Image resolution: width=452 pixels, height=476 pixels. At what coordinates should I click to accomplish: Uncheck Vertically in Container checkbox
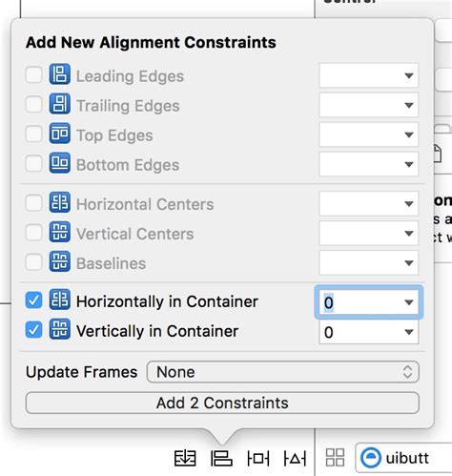click(33, 330)
